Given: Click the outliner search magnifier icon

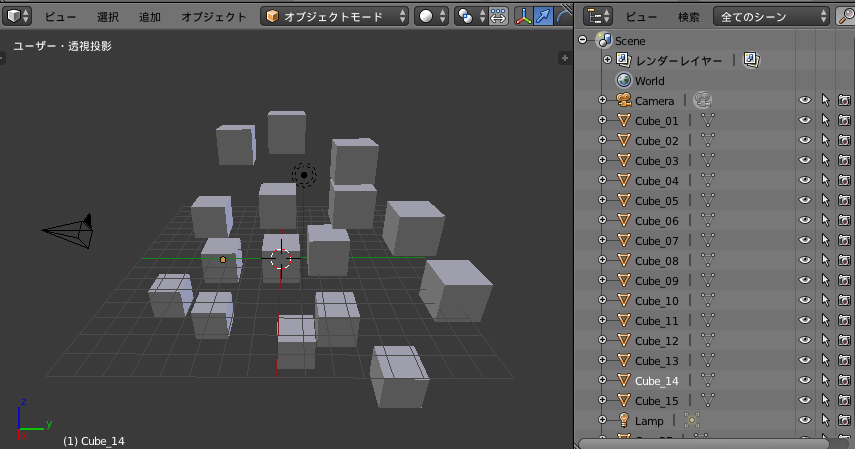Looking at the screenshot, I should point(845,16).
